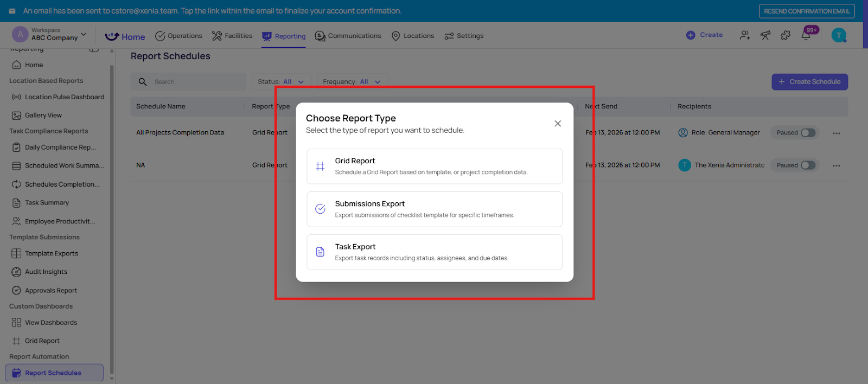868x384 pixels.
Task: Click the Grid Report icon in sidebar
Action: (x=16, y=341)
